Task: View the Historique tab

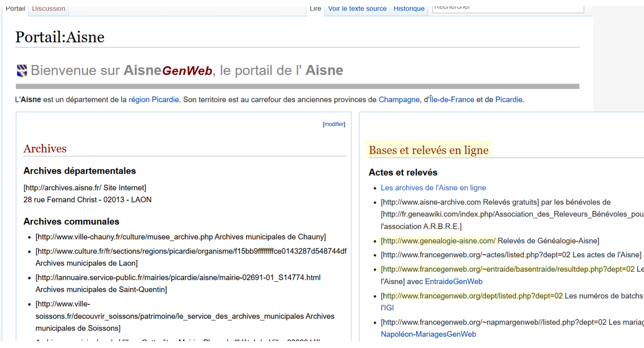Action: coord(409,8)
